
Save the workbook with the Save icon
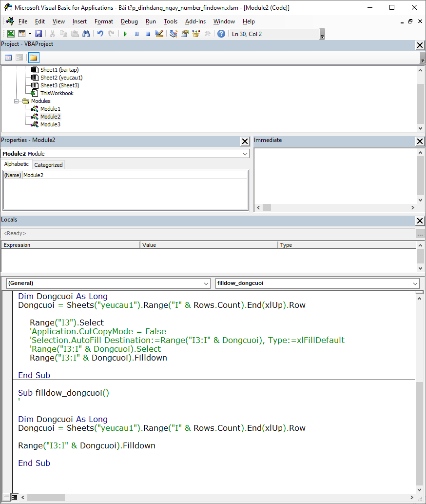pos(39,34)
